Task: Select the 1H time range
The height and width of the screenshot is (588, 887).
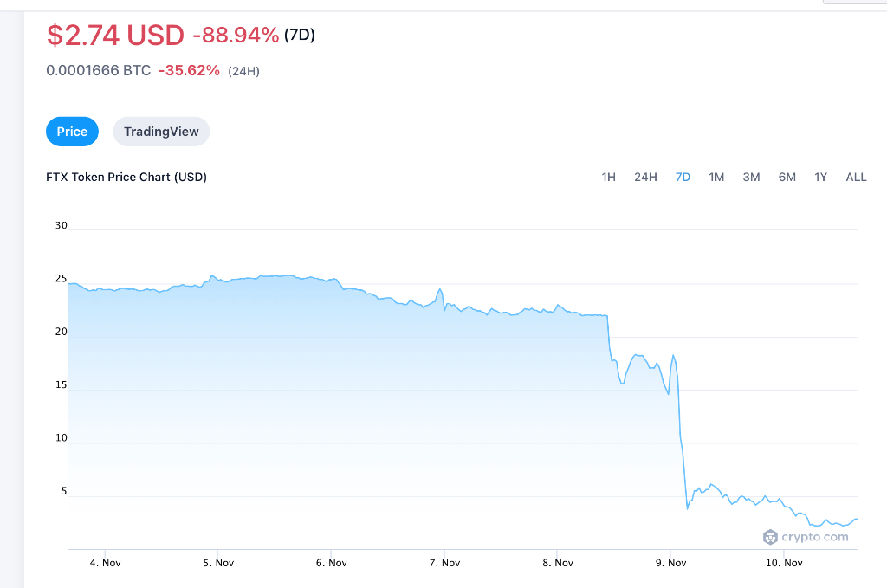Action: [x=608, y=177]
